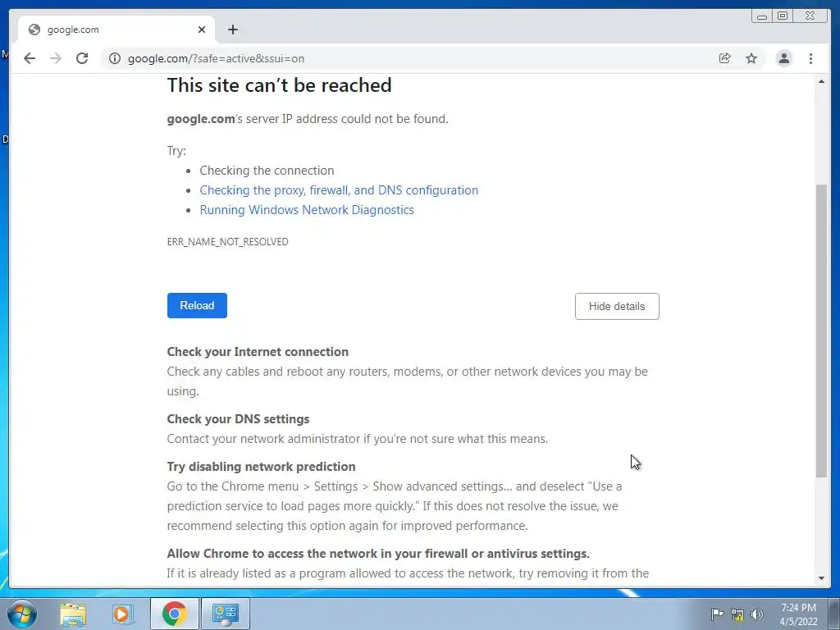Open the Windows Start menu orb
Screen dimensions: 840x630
pos(22,614)
